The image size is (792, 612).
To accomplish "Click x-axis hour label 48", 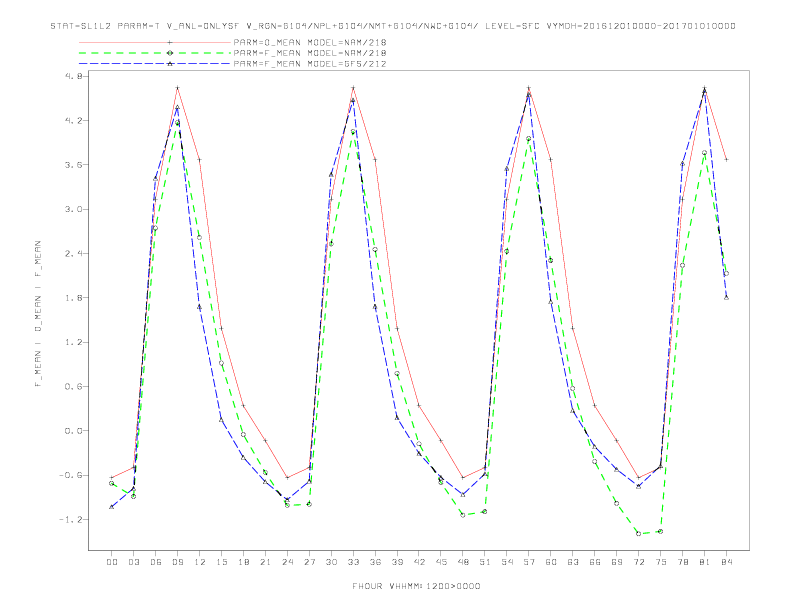I will click(463, 562).
